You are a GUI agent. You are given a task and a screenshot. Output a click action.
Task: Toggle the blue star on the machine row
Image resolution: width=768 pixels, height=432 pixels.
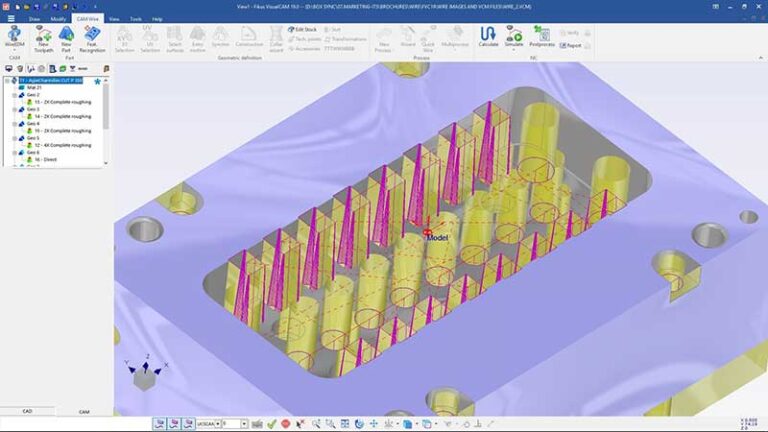[x=97, y=80]
